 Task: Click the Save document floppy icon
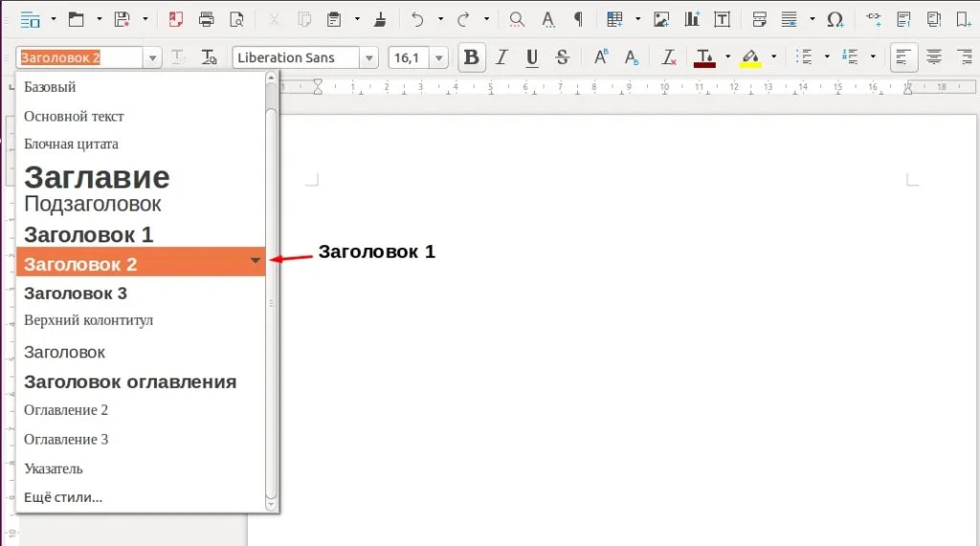tap(122, 19)
